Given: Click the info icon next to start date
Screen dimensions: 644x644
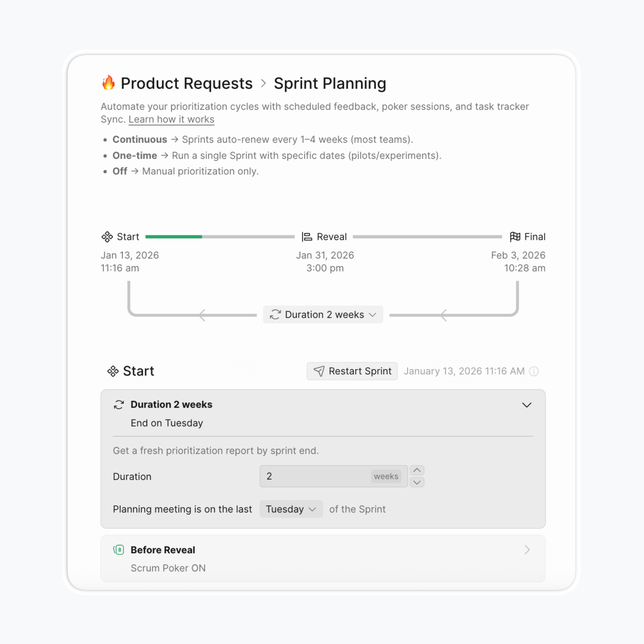Looking at the screenshot, I should [x=534, y=372].
